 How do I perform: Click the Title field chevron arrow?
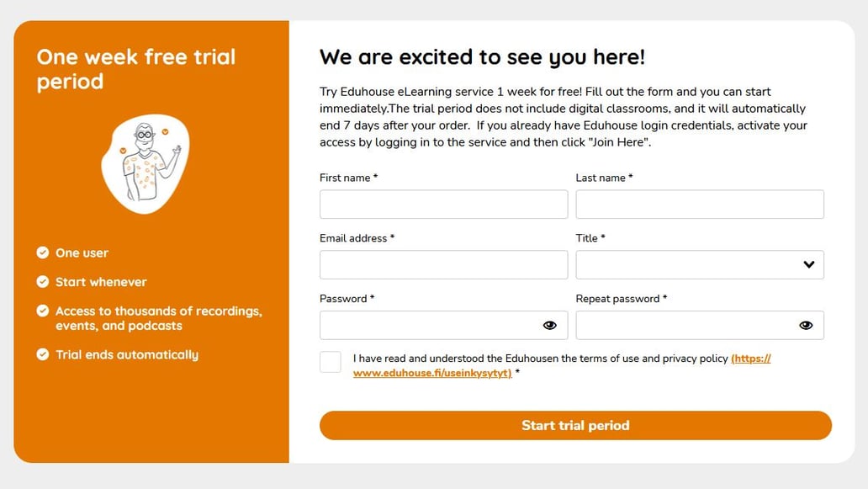tap(810, 264)
